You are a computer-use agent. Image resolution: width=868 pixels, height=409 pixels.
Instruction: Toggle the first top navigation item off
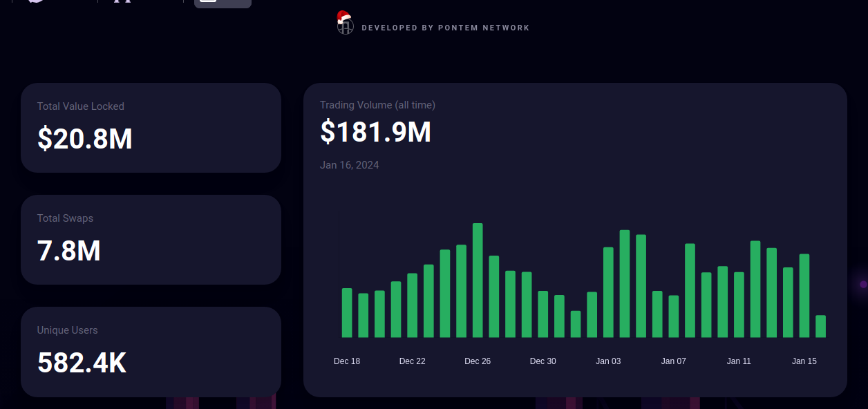(35, 3)
